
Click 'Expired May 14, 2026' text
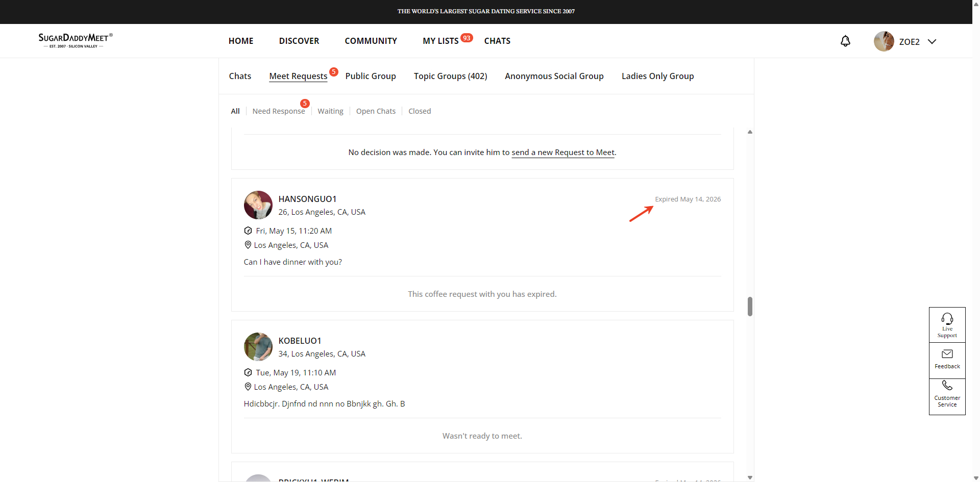coord(688,199)
